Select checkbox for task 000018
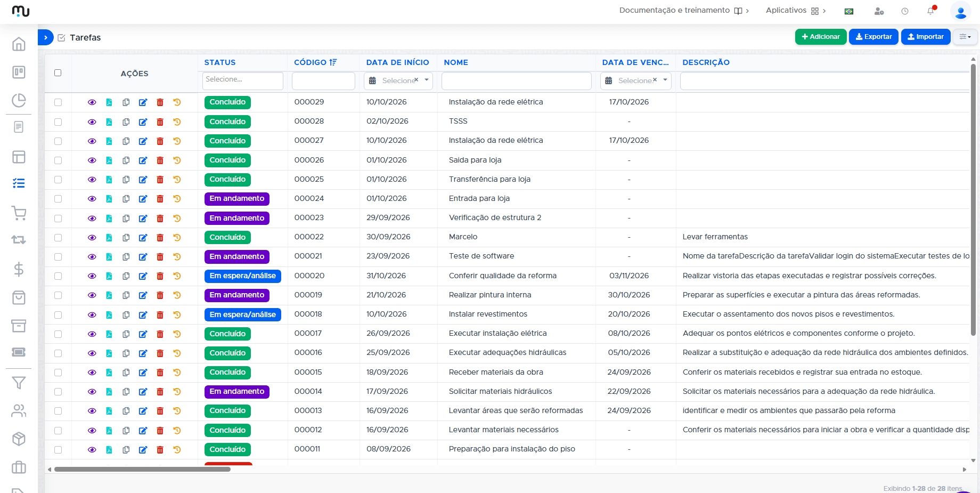Screen dimensions: 980x493 (x=58, y=314)
